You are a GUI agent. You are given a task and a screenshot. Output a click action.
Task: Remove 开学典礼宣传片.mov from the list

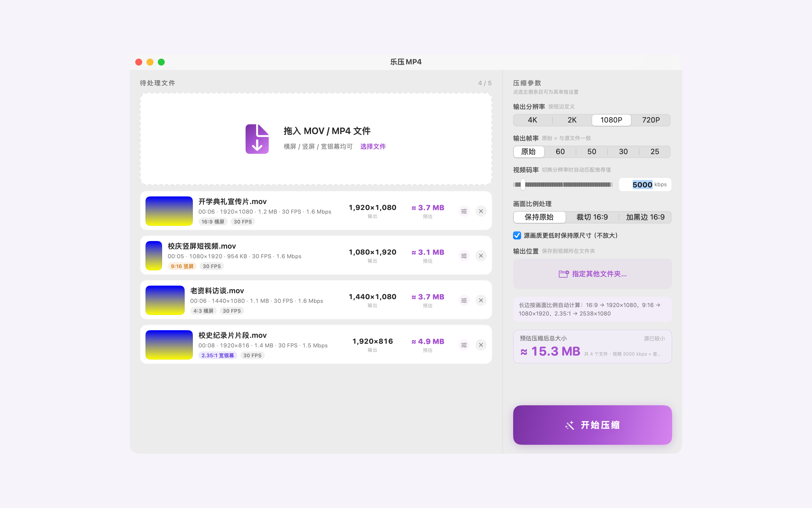[481, 211]
